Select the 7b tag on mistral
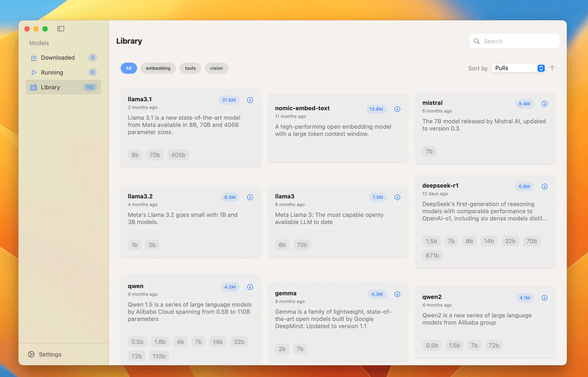This screenshot has height=377, width=588. click(429, 151)
